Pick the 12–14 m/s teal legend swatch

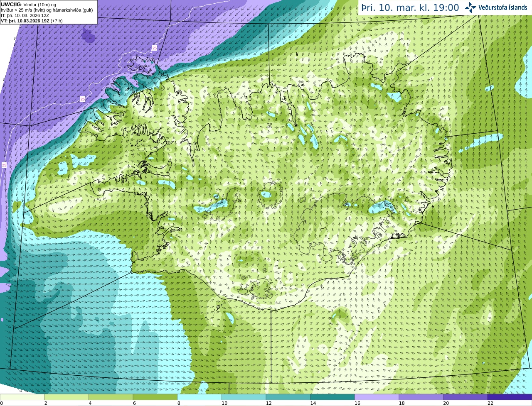point(288,397)
